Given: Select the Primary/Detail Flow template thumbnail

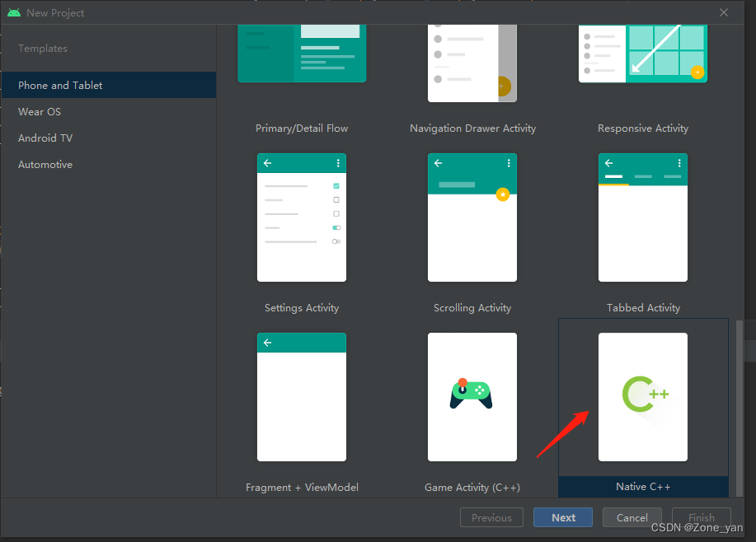Looking at the screenshot, I should pos(302,54).
